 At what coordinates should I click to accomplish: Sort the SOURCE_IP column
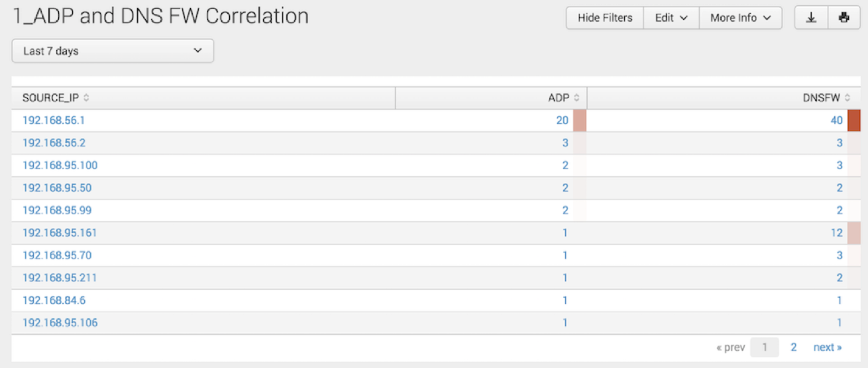(87, 98)
